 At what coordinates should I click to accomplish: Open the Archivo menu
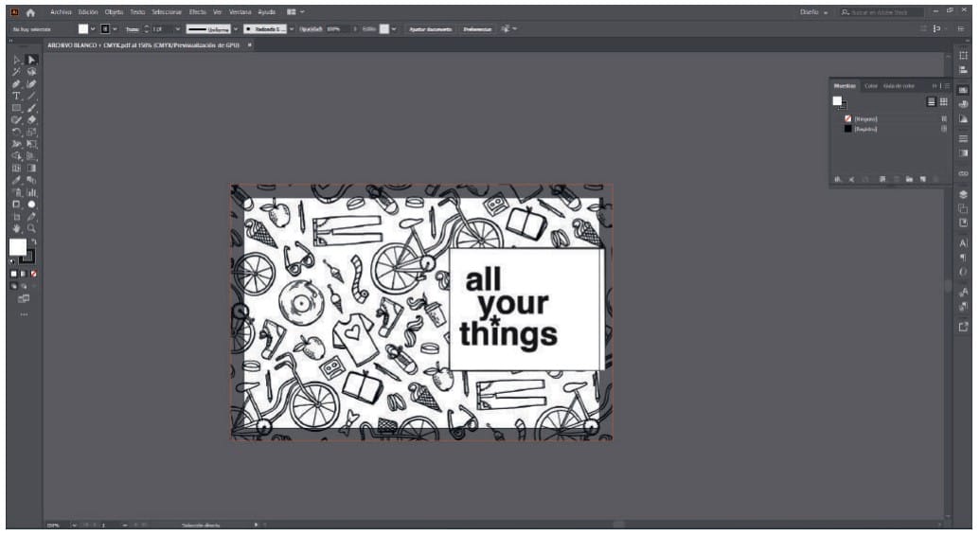(61, 12)
